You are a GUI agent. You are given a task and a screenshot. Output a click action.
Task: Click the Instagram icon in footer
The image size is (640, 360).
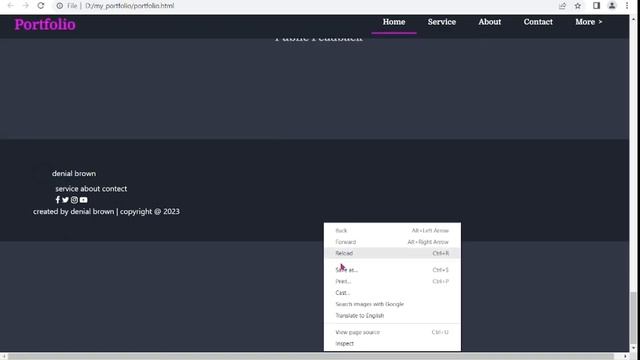click(74, 200)
